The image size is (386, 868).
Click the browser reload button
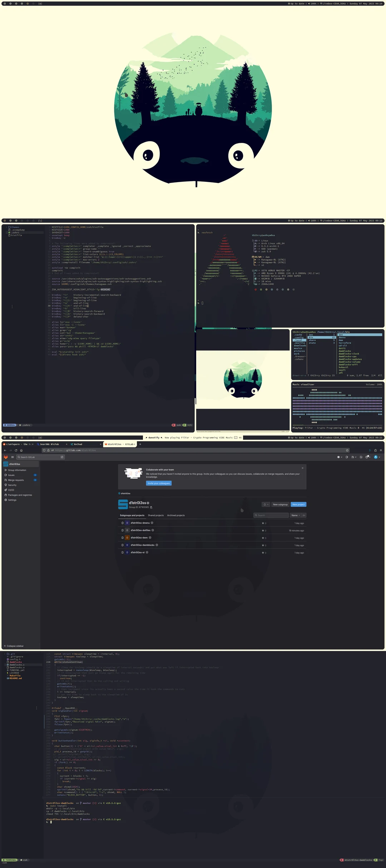pyautogui.click(x=16, y=450)
